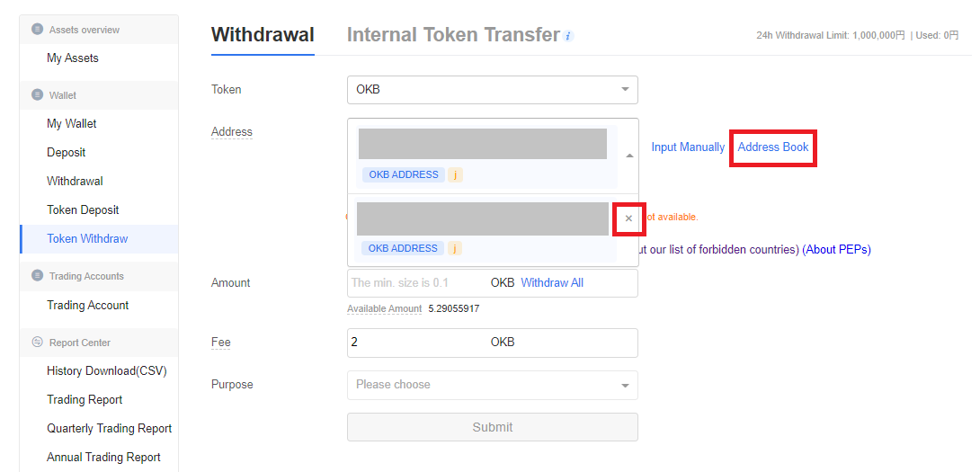Click the Assets overview section icon
This screenshot has width=980, height=472.
pyautogui.click(x=38, y=30)
